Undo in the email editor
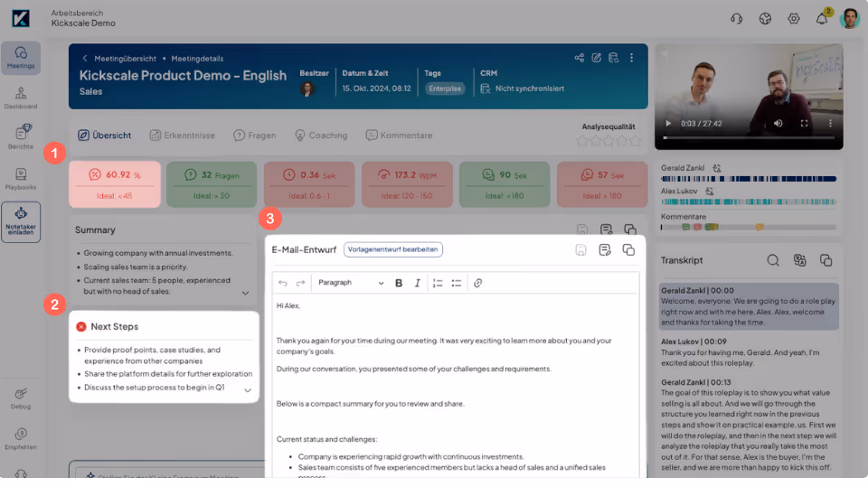Screen dimensions: 868x487 pyautogui.click(x=283, y=283)
